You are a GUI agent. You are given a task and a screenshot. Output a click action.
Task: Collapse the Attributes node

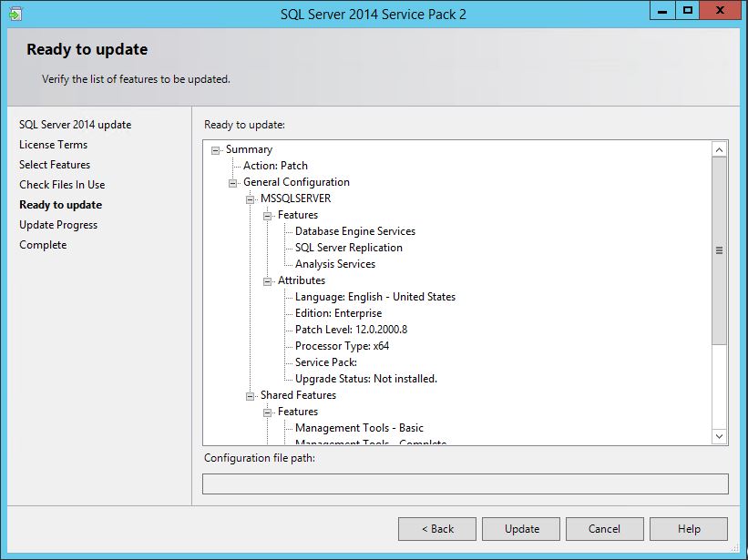click(x=268, y=281)
